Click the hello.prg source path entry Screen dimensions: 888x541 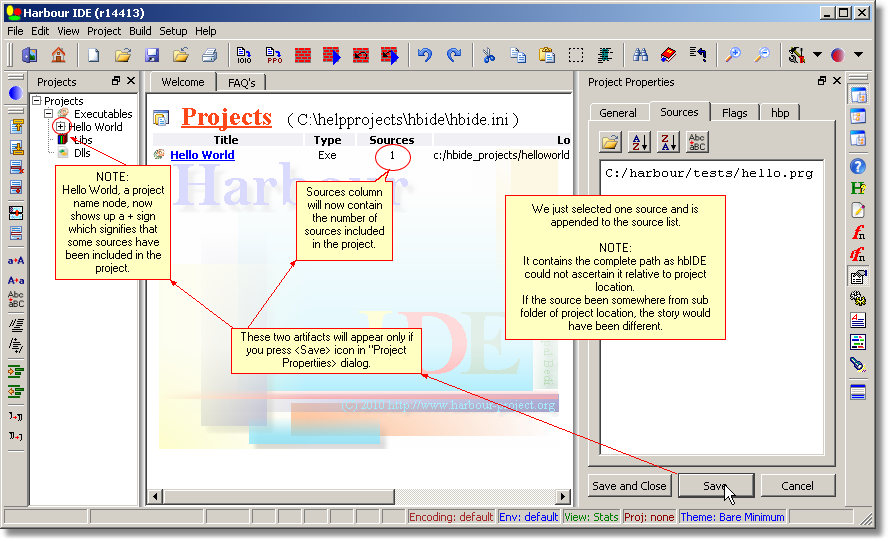coord(709,173)
